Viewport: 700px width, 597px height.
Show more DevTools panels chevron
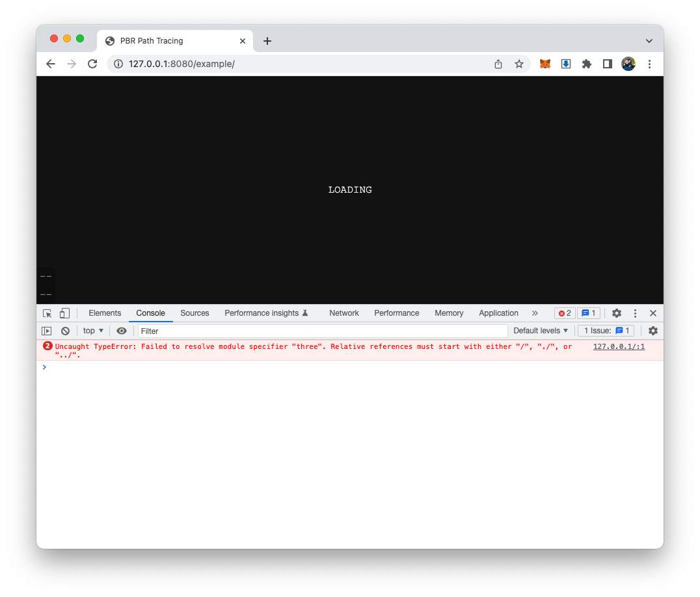click(535, 313)
